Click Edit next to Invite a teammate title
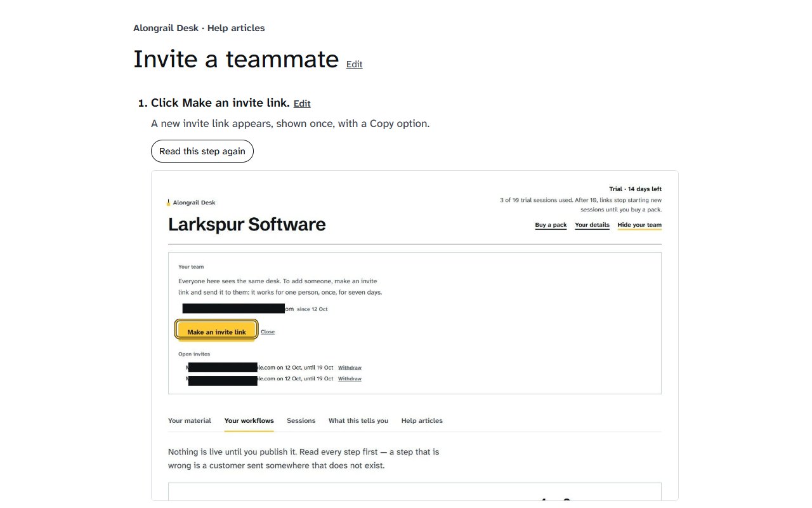This screenshot has height=508, width=812. click(x=354, y=64)
